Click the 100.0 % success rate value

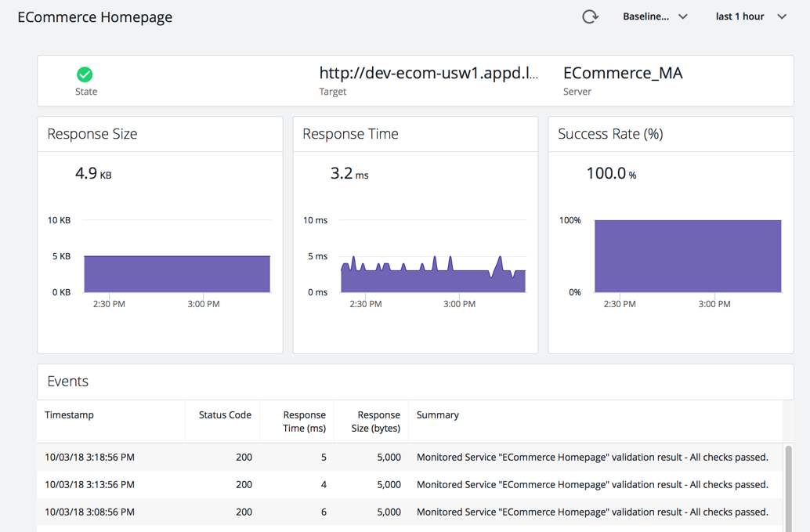pyautogui.click(x=612, y=173)
